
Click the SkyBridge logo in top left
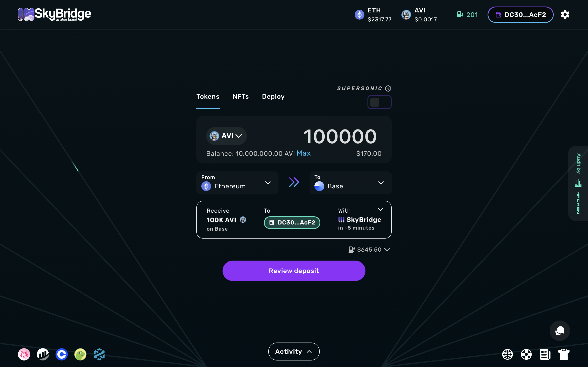coord(55,14)
